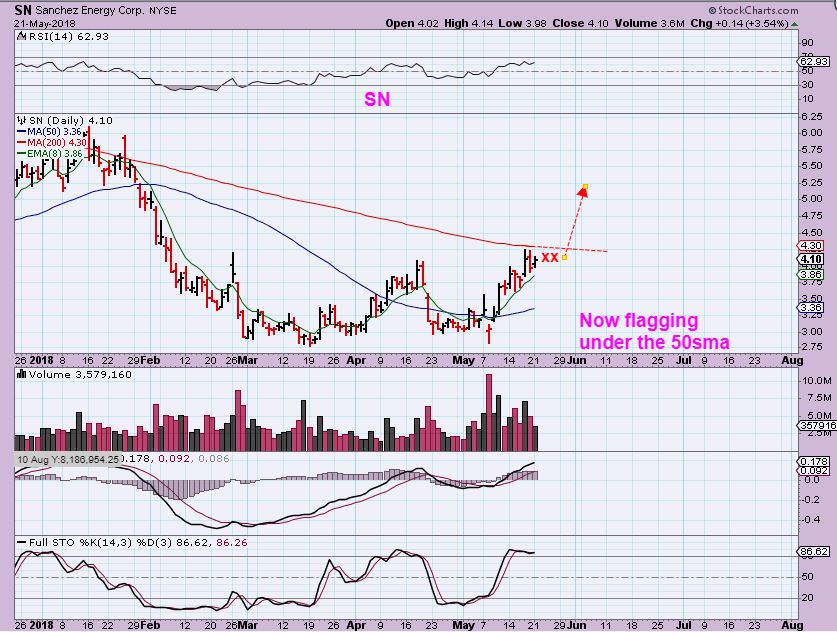Click the 90 level on RSI axis
The width and height of the screenshot is (837, 632).
(808, 43)
